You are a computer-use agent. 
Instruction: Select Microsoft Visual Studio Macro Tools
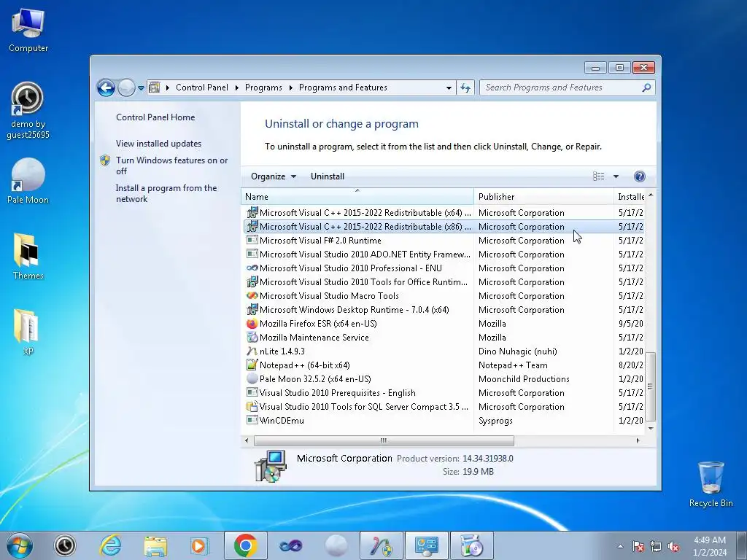point(444,296)
